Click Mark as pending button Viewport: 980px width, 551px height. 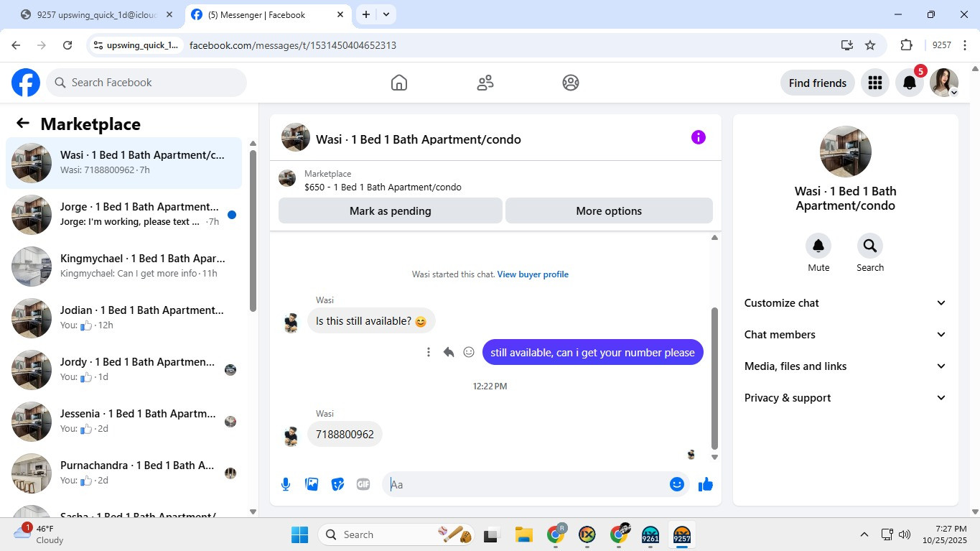coord(391,211)
